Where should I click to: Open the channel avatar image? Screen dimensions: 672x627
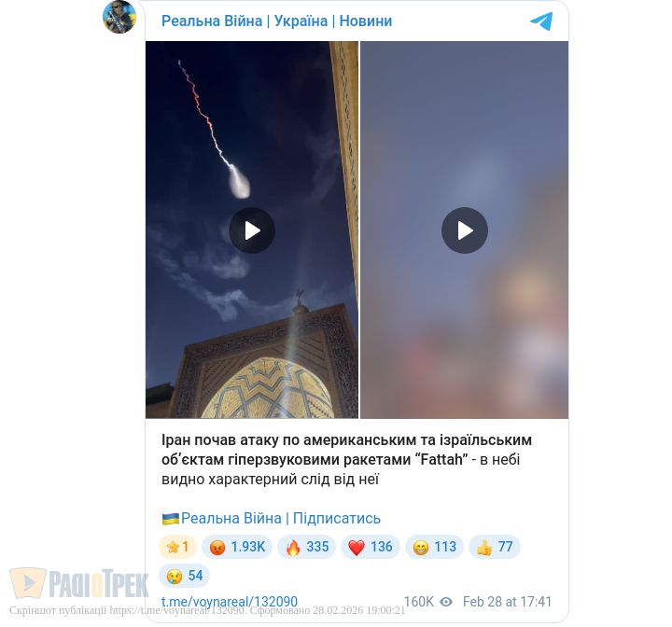click(119, 17)
